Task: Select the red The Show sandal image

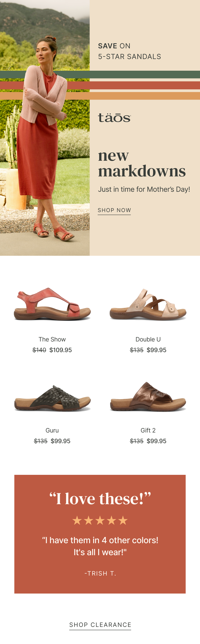Action: point(52,304)
